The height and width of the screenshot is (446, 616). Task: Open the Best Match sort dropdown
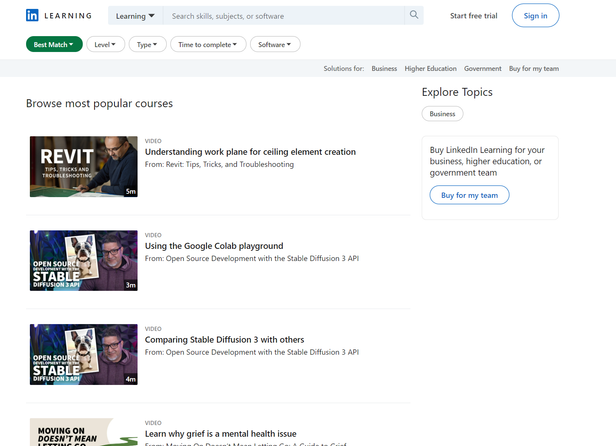[54, 44]
